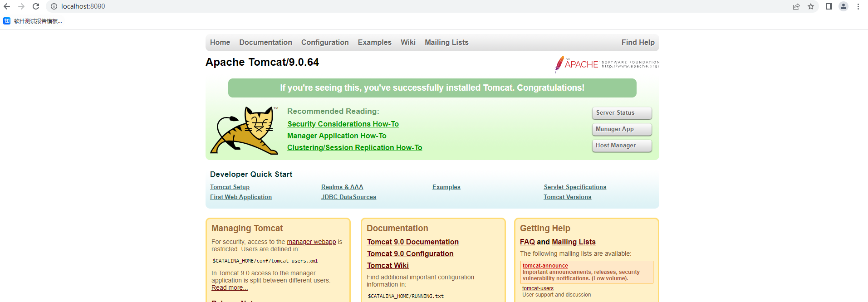This screenshot has width=868, height=302.
Task: Open the Servlet Specifications link
Action: tap(575, 187)
